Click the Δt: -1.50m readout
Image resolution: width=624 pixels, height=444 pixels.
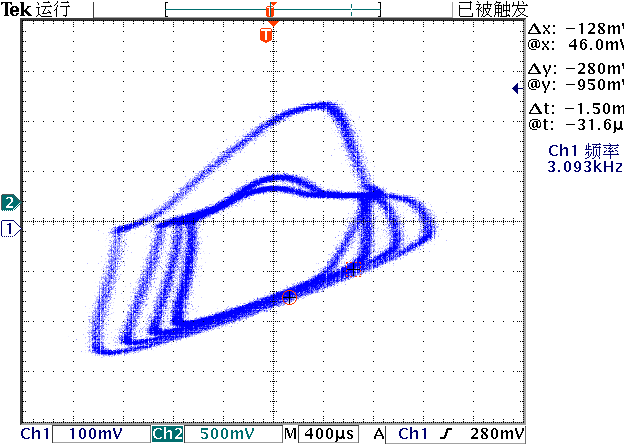(x=575, y=108)
